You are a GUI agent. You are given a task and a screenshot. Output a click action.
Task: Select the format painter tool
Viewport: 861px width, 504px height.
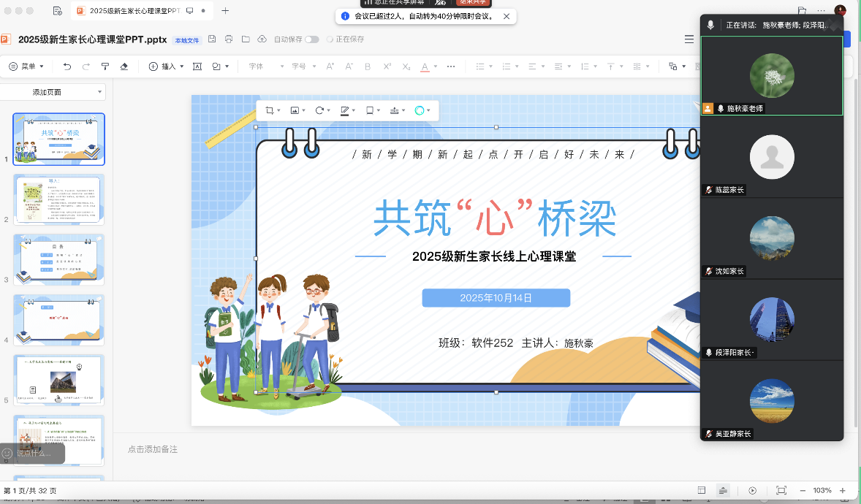point(105,66)
